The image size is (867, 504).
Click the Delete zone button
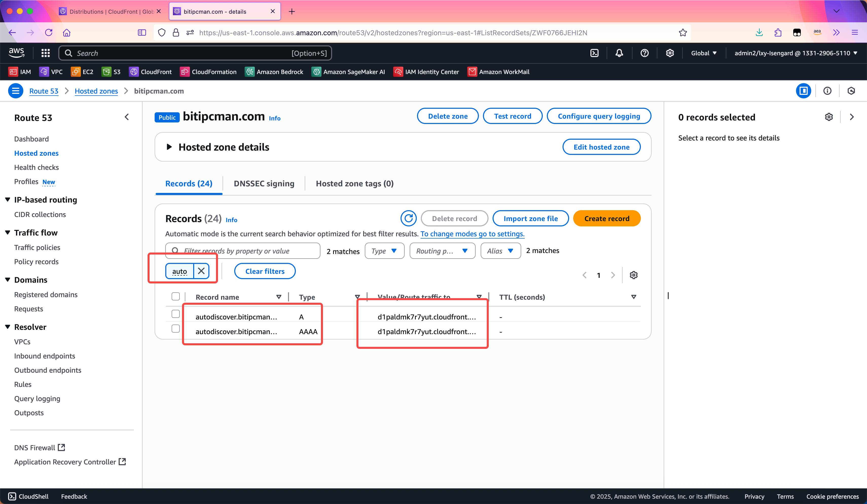tap(448, 116)
